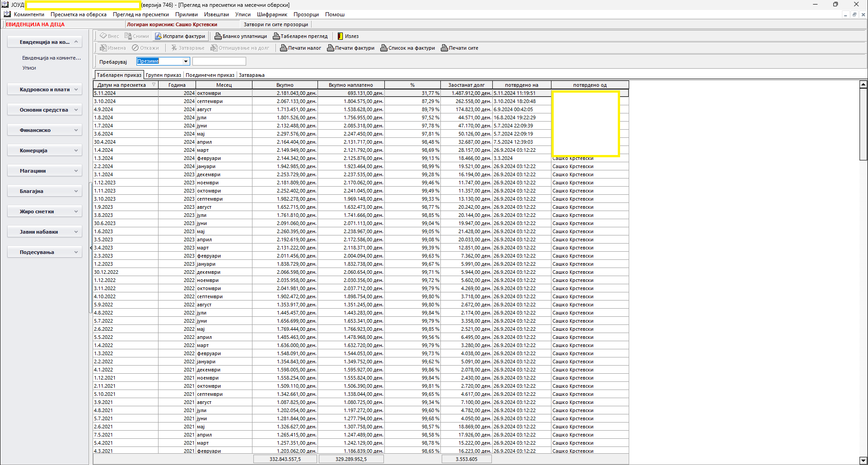The width and height of the screenshot is (868, 465).
Task: Open Табеларен преглед printer icon
Action: tap(276, 36)
